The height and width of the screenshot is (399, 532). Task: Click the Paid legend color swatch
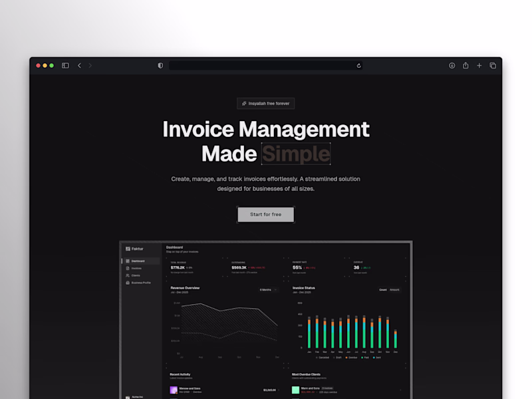pos(362,358)
